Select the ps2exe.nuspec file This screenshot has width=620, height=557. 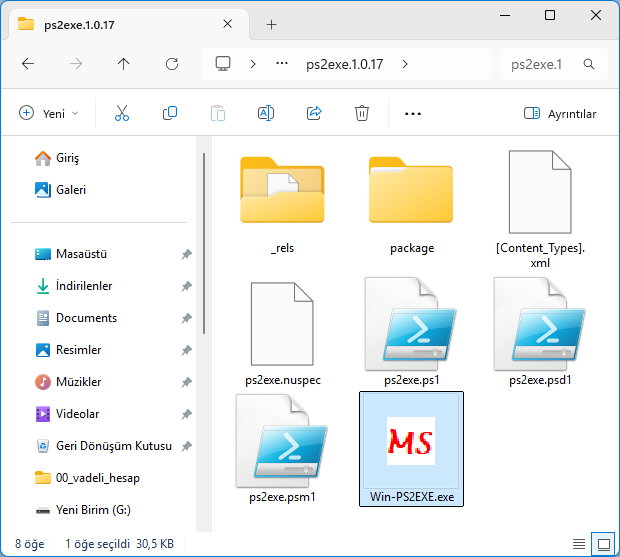point(282,334)
